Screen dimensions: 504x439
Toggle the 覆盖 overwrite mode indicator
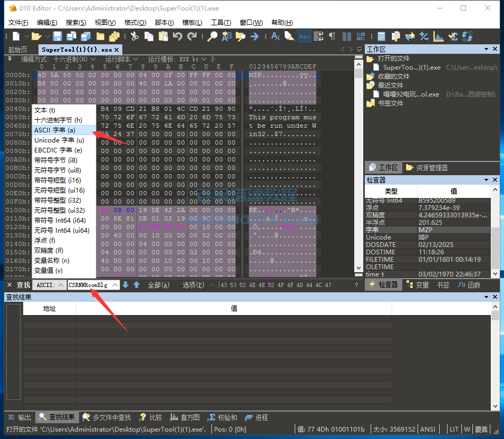click(x=481, y=430)
